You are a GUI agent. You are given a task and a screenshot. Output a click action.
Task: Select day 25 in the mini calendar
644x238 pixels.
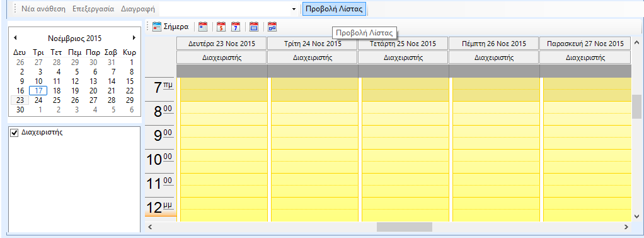57,100
